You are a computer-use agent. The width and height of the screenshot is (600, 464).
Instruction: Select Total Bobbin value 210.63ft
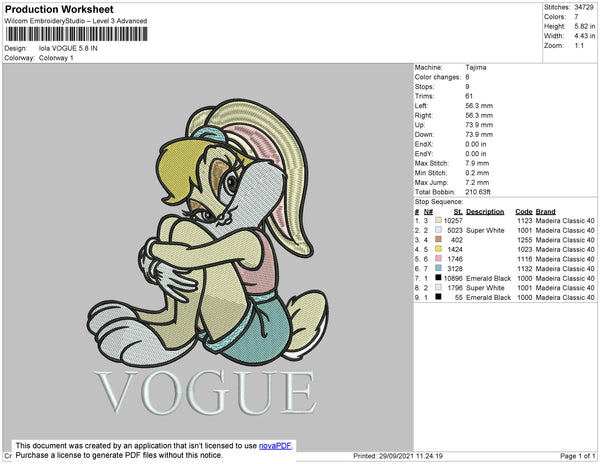point(478,192)
